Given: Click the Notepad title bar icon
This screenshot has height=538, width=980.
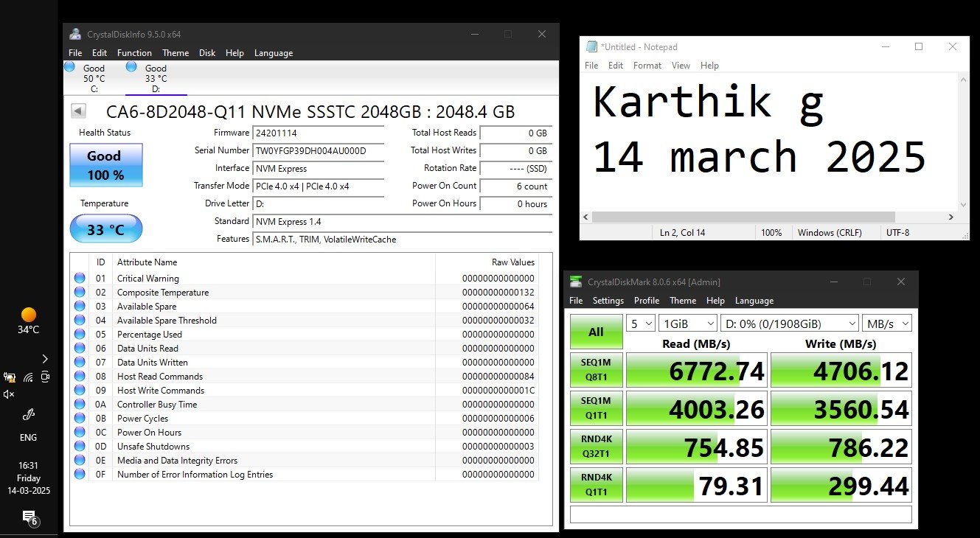Looking at the screenshot, I should pyautogui.click(x=591, y=46).
